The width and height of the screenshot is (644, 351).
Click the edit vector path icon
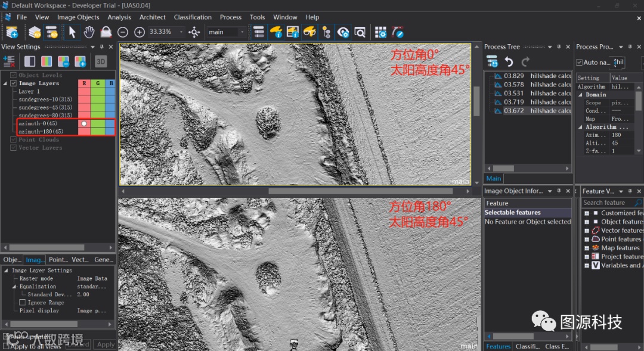tap(398, 32)
